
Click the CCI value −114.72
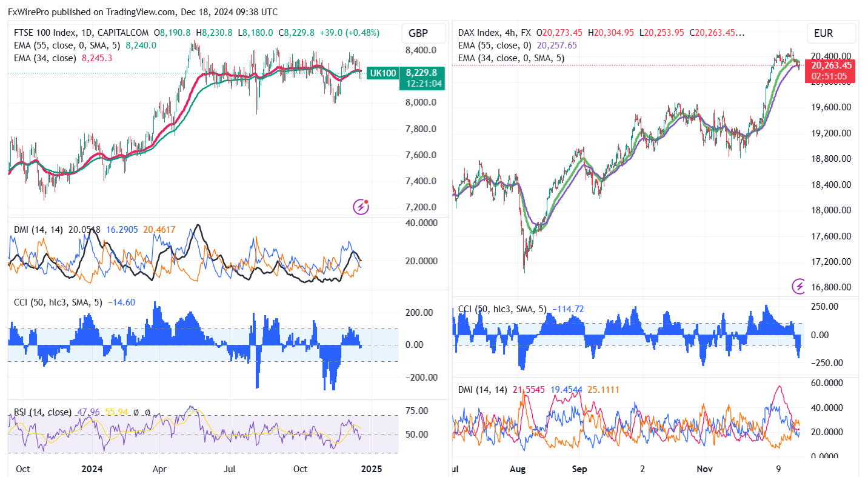point(568,309)
